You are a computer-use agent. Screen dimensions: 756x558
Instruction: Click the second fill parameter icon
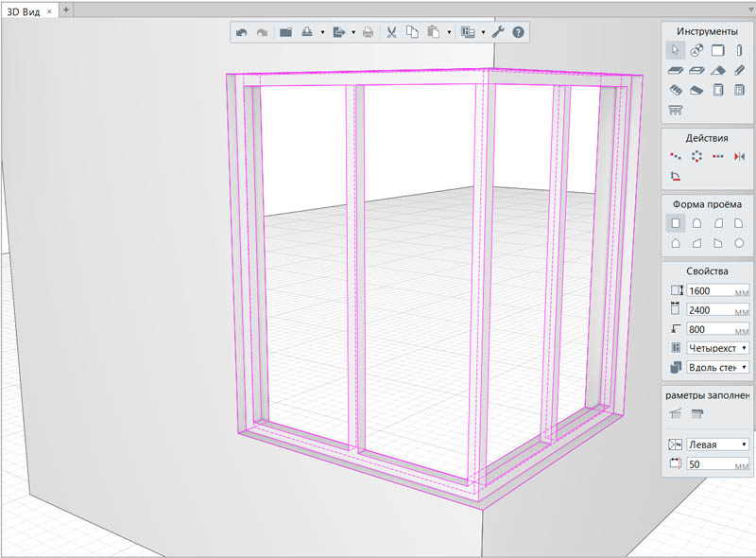[696, 413]
